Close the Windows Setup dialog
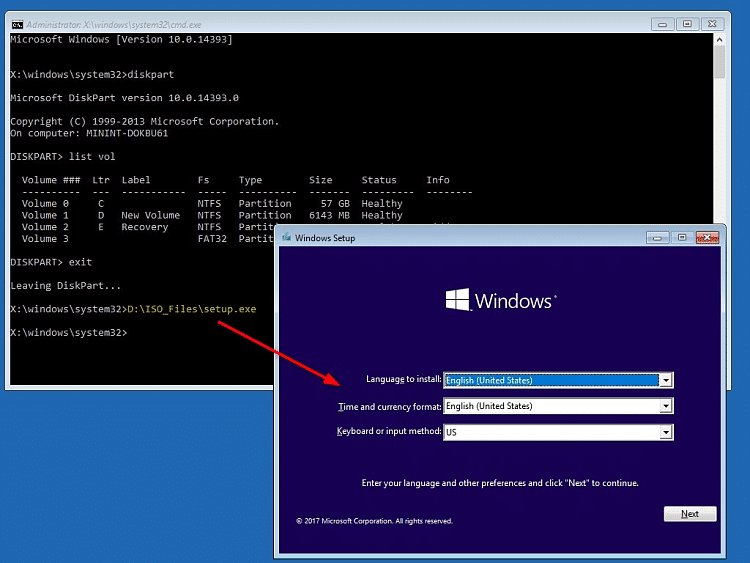Viewport: 750px width, 563px height. coord(706,238)
